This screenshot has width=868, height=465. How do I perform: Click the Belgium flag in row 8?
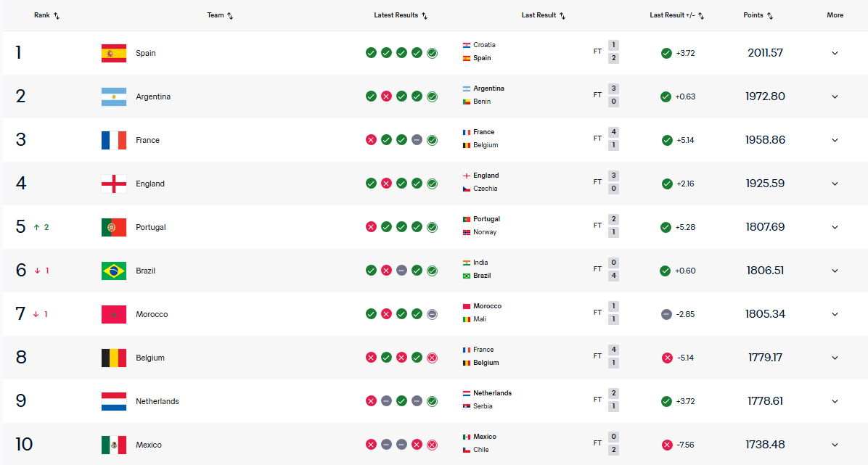tap(114, 358)
